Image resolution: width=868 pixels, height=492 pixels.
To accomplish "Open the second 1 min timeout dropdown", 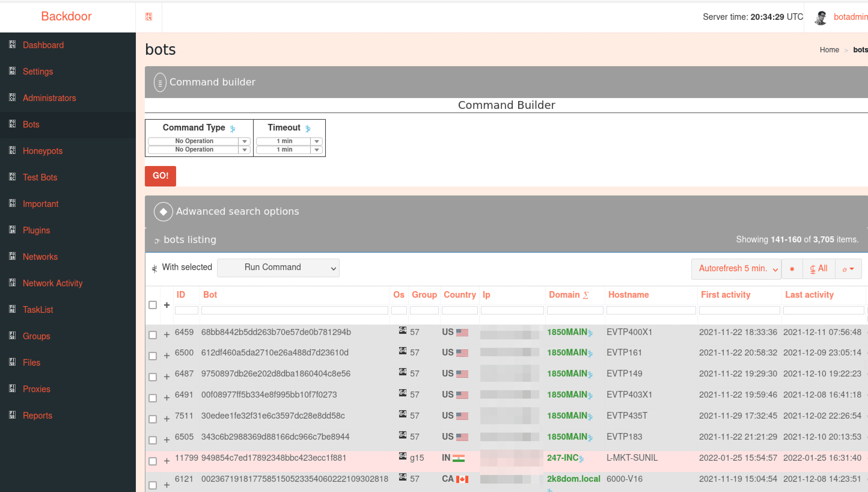I will pos(289,150).
